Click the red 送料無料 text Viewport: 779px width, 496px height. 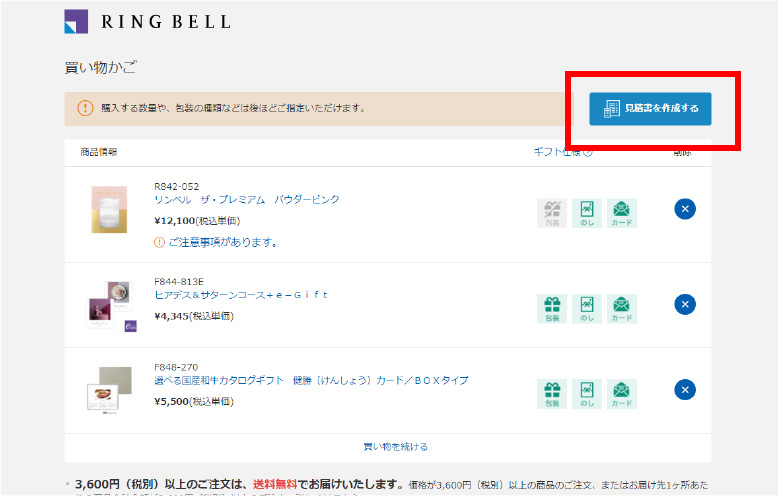click(275, 484)
